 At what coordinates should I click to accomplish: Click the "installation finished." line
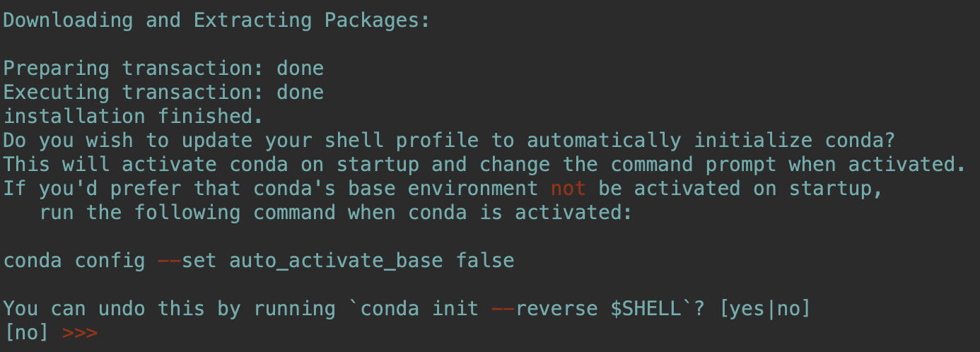pyautogui.click(x=127, y=117)
